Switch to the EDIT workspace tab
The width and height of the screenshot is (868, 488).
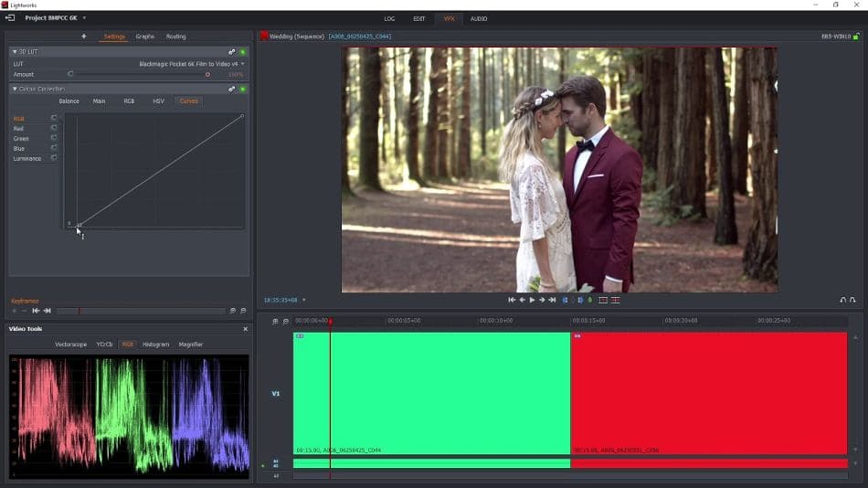point(419,19)
